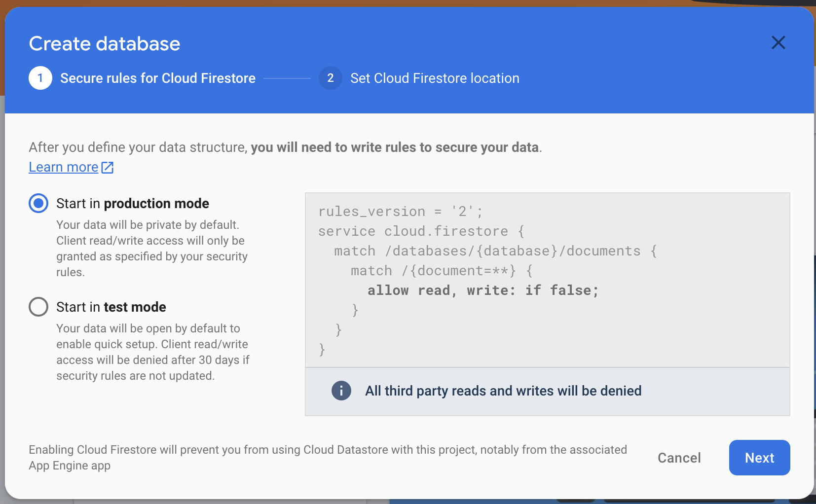816x504 pixels.
Task: Click the info icon in denied notice
Action: click(341, 391)
